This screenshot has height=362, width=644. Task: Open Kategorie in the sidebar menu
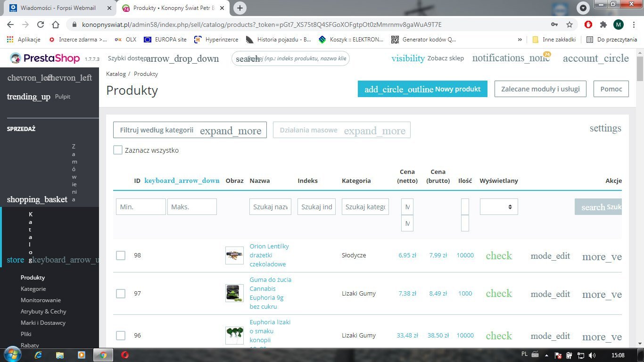(33, 288)
